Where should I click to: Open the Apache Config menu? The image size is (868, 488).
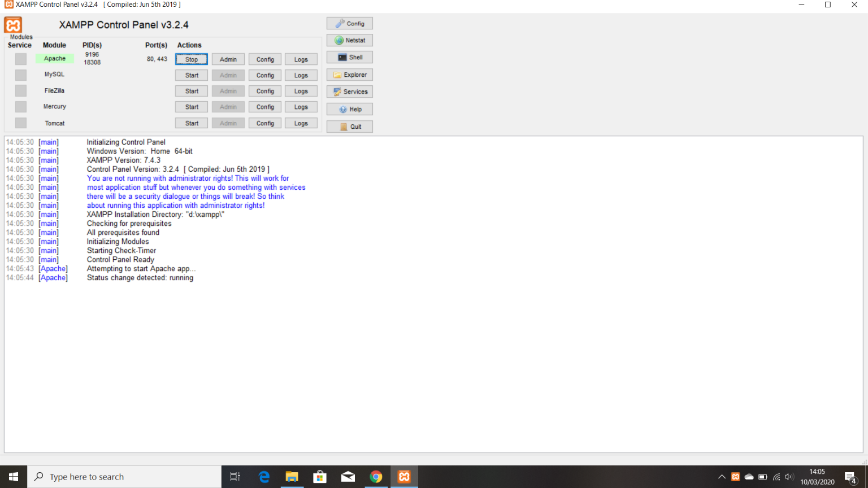click(265, 59)
